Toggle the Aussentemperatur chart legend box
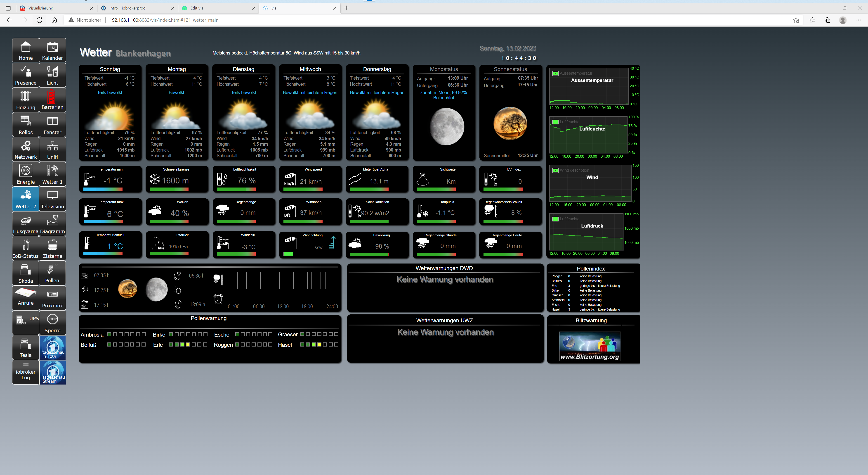 pos(555,73)
